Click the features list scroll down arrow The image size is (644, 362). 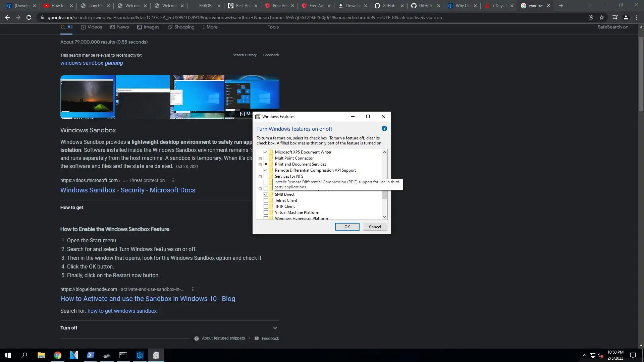pos(384,217)
